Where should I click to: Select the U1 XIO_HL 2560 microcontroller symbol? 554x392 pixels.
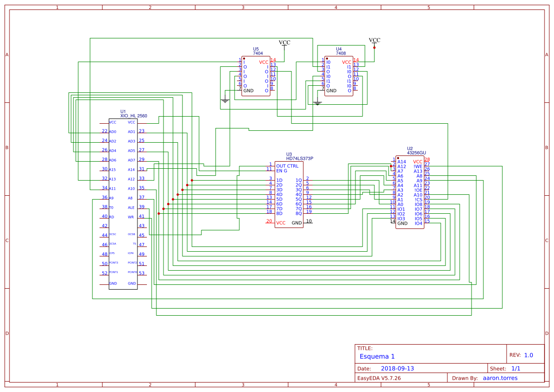tap(123, 199)
